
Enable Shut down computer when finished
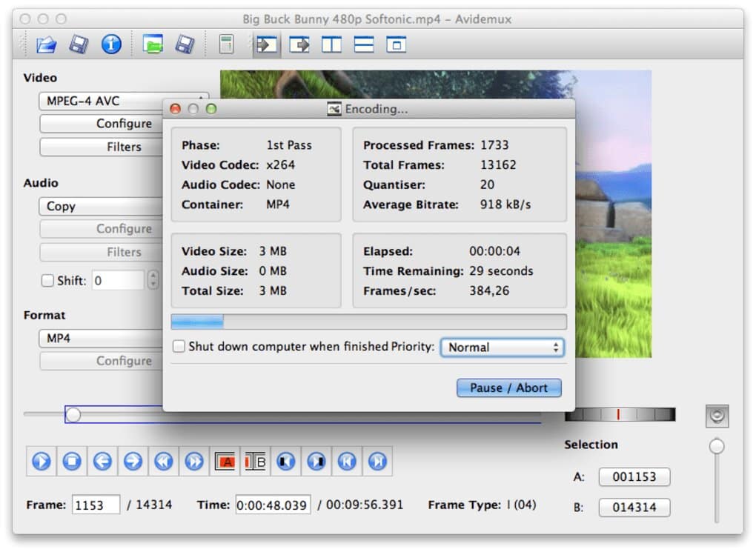[x=179, y=347]
